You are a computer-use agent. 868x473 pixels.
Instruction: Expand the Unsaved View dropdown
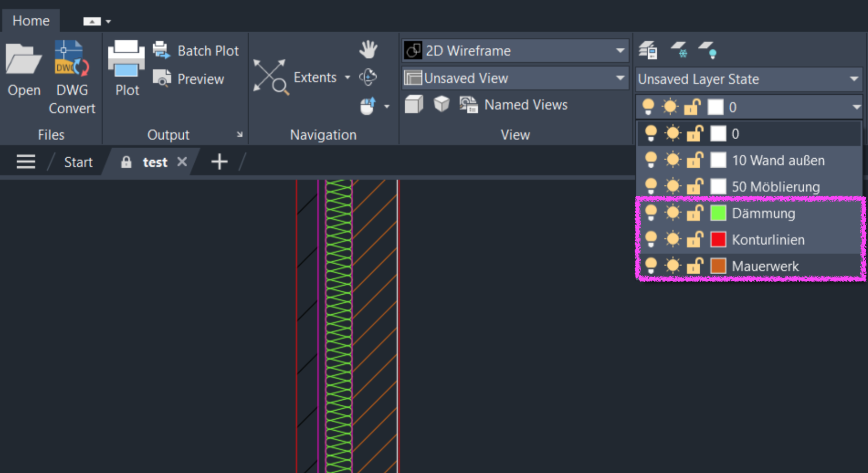tap(620, 78)
